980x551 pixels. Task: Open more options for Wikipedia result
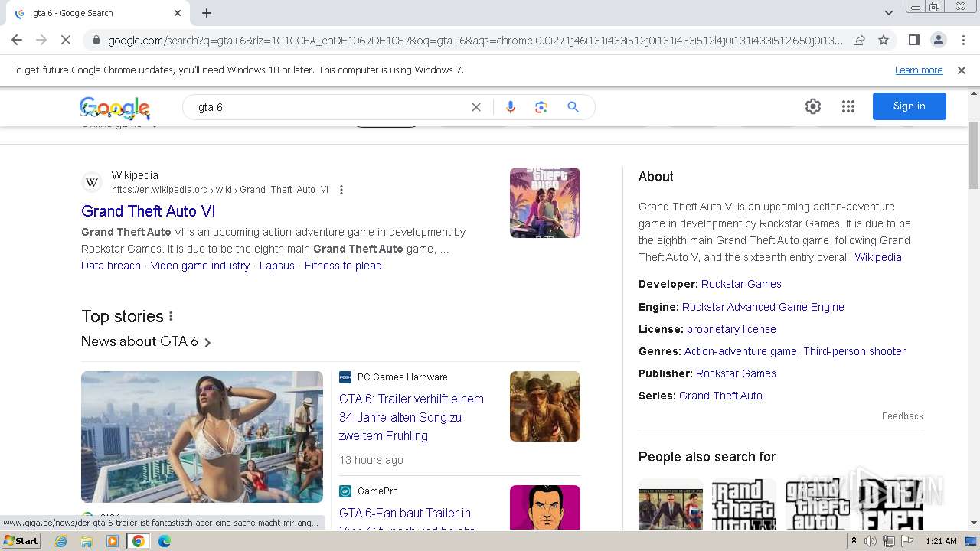(x=341, y=190)
